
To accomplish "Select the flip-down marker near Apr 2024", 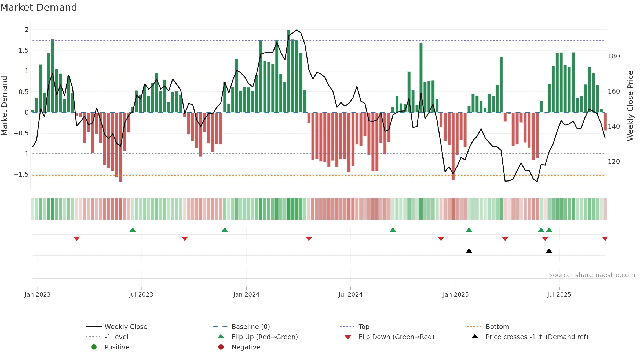I will pos(309,239).
